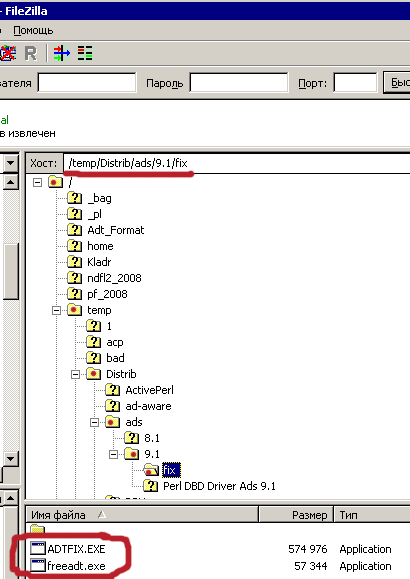410x579 pixels.
Task: Collapse the Distrib folder node
Action: click(x=75, y=374)
